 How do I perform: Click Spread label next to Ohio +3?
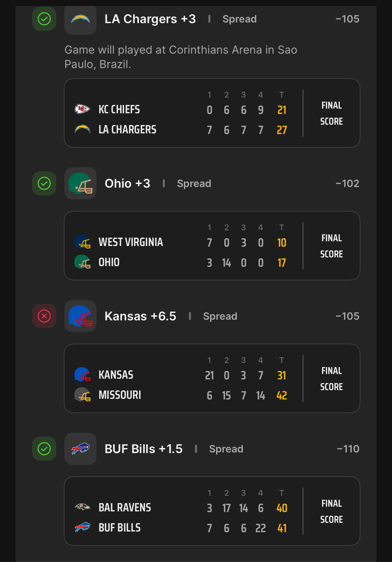194,184
